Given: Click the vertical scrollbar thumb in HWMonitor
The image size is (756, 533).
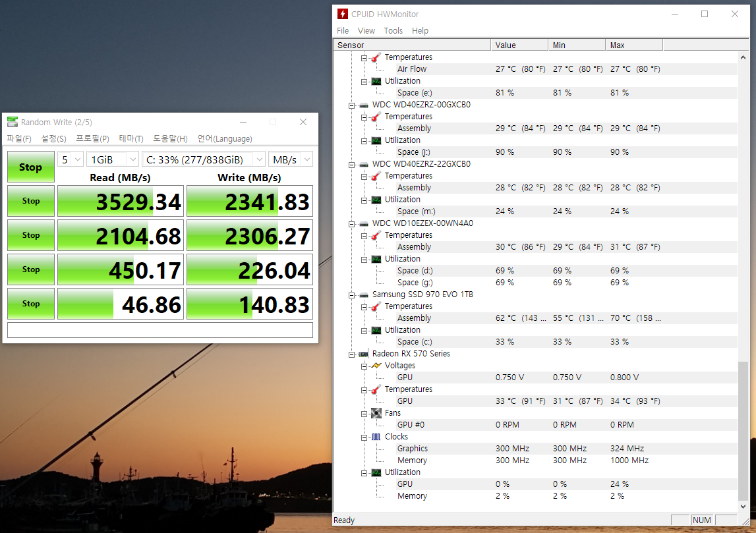Looking at the screenshot, I should (743, 430).
